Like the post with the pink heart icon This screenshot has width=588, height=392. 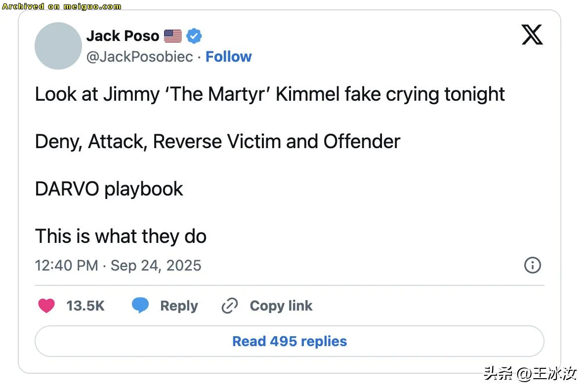click(46, 306)
